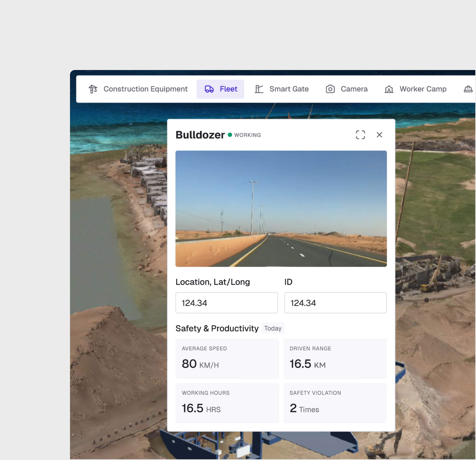Viewport: 476px width, 460px height.
Task: Select the Worker Camp tab
Action: click(x=423, y=89)
